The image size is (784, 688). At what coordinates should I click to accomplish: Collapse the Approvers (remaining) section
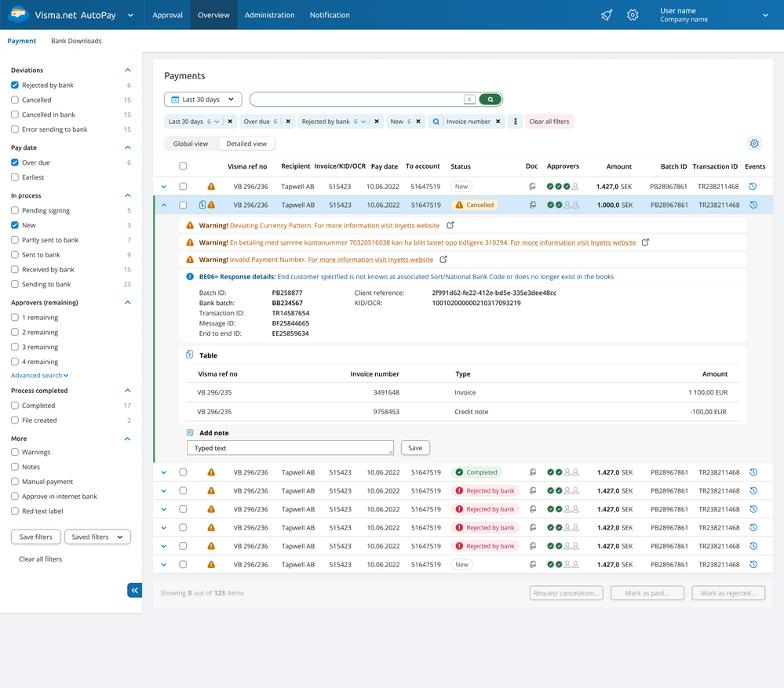click(x=127, y=302)
